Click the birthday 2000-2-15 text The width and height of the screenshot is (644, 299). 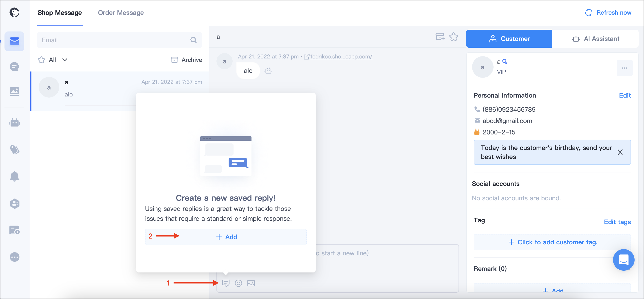click(x=499, y=132)
